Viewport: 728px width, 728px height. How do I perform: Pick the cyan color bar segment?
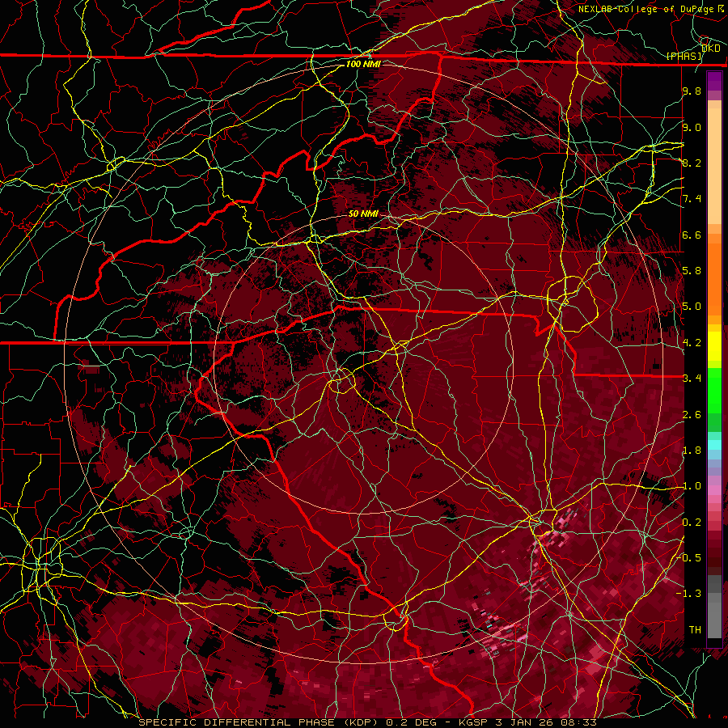coord(714,445)
